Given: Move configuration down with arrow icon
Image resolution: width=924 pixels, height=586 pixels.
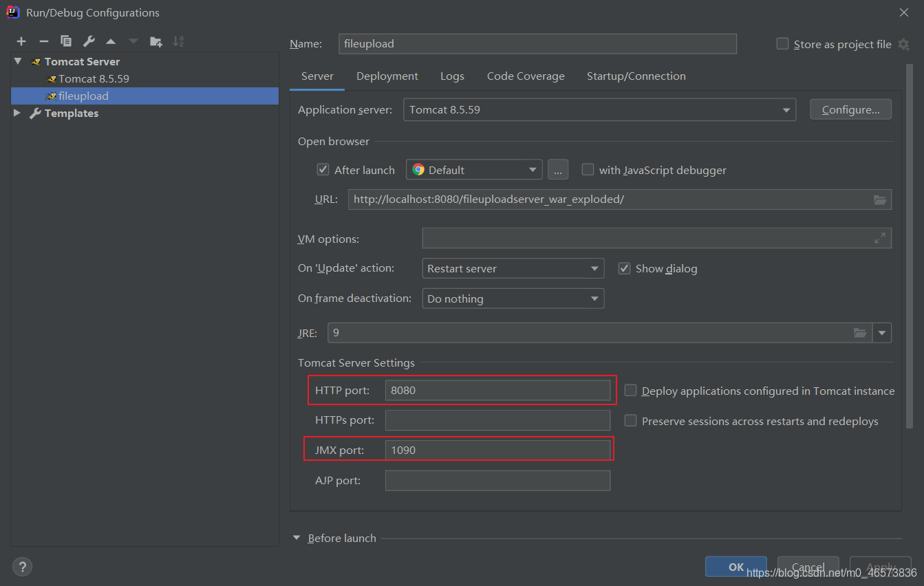Looking at the screenshot, I should coord(133,41).
